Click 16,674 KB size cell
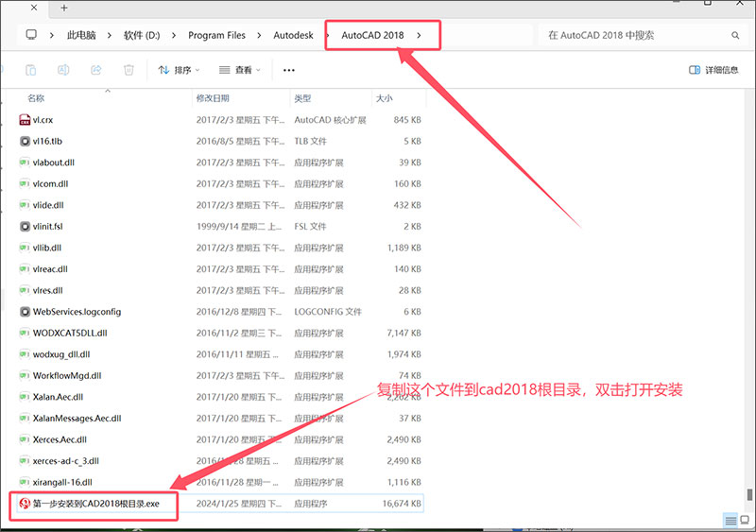Image resolution: width=756 pixels, height=532 pixels. point(402,504)
